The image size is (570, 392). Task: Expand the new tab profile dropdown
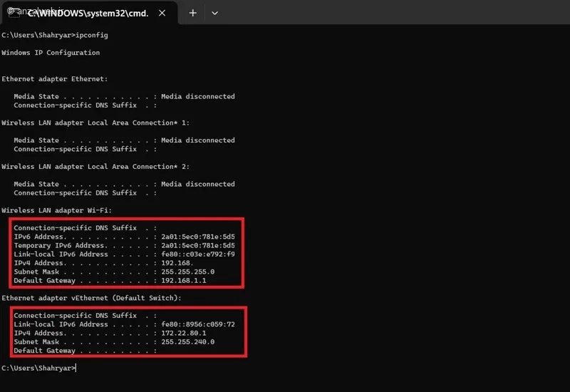point(215,13)
